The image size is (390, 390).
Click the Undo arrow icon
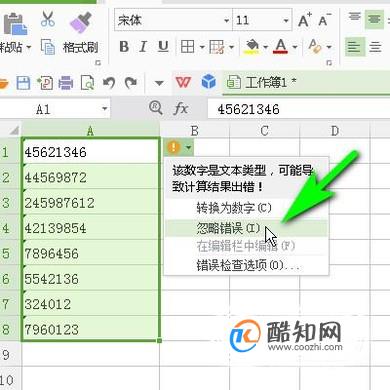109,83
